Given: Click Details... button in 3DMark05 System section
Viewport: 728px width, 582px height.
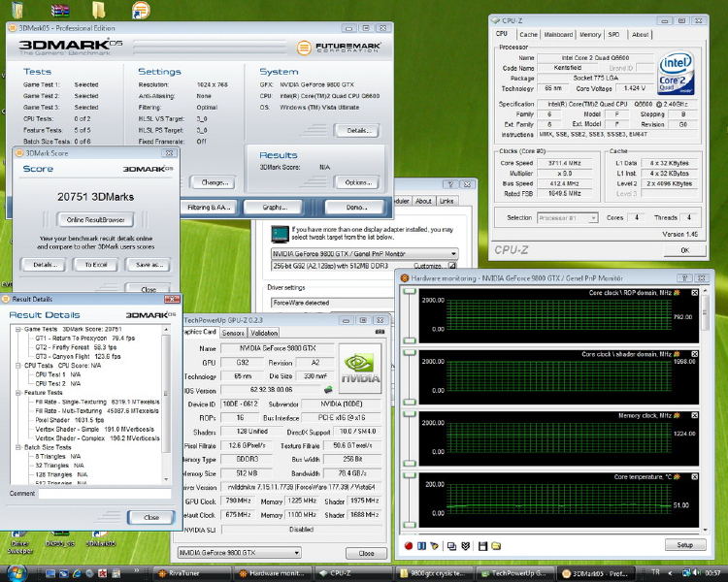Looking at the screenshot, I should tap(357, 131).
